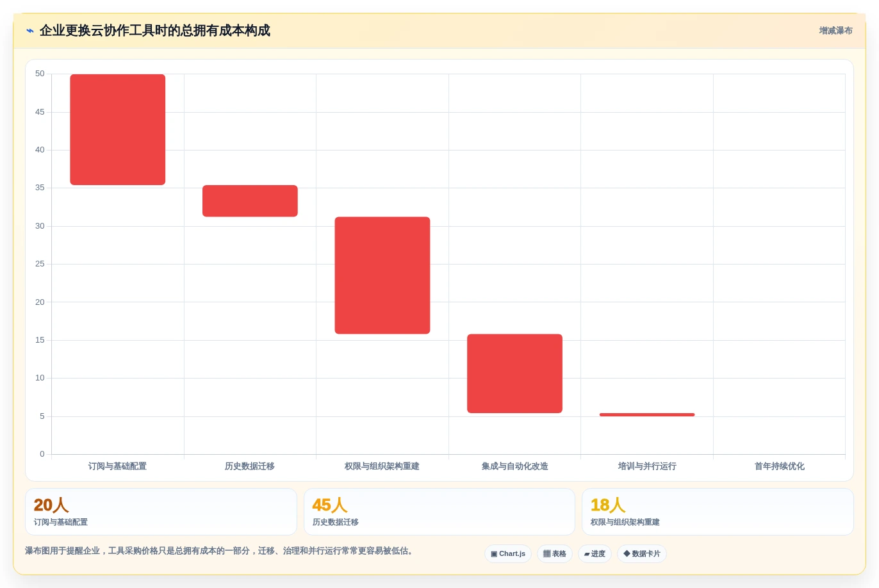
Task: Click the chart title 企业更换云协作工具时的总拥有成本构成
Action: click(155, 31)
